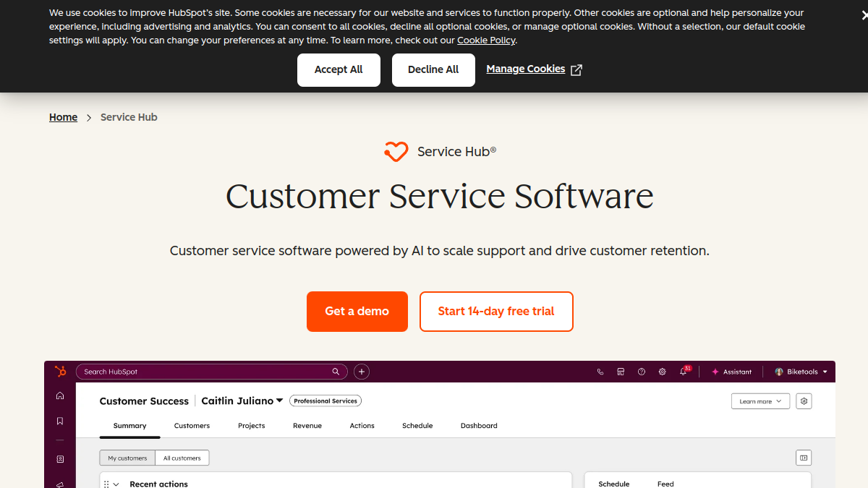Open the Manage Cookies link
This screenshot has height=488, width=868.
click(526, 69)
